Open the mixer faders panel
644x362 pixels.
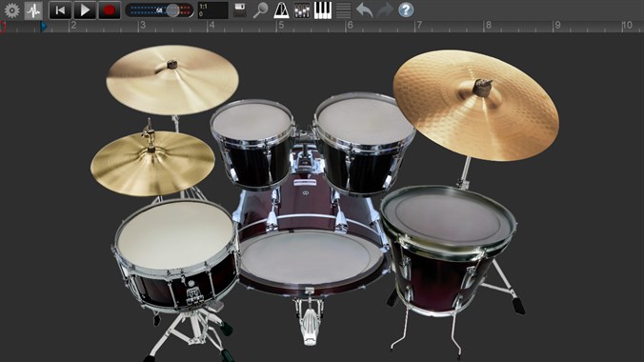coord(302,10)
